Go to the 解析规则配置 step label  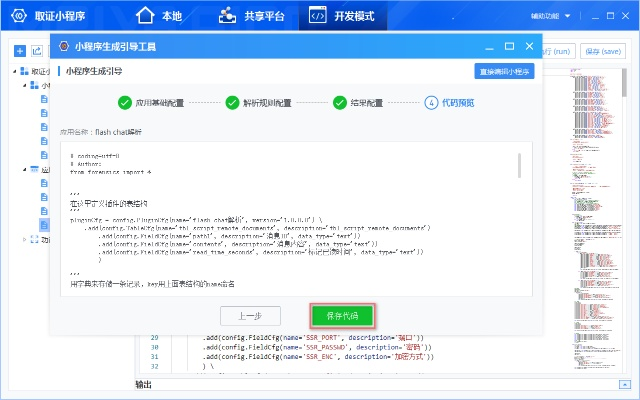[267, 103]
